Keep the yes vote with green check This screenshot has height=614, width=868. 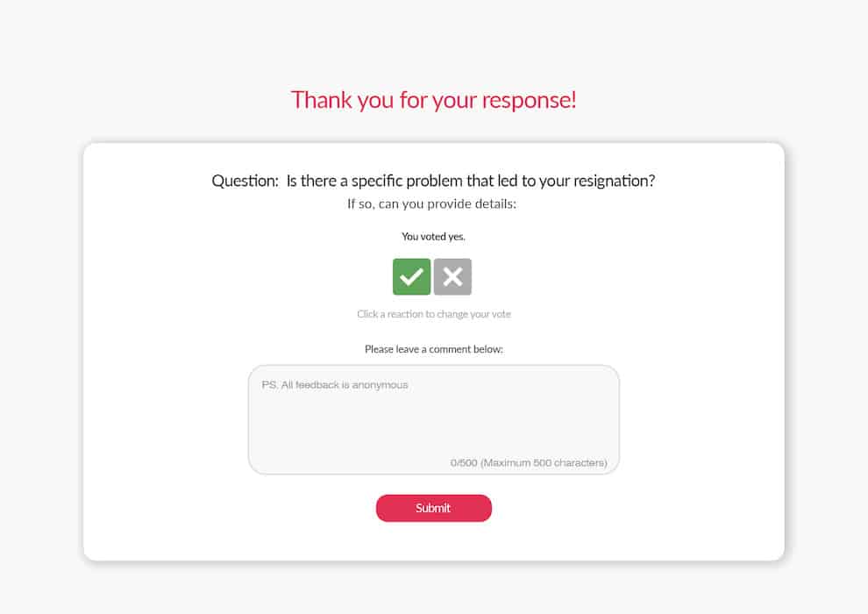411,277
